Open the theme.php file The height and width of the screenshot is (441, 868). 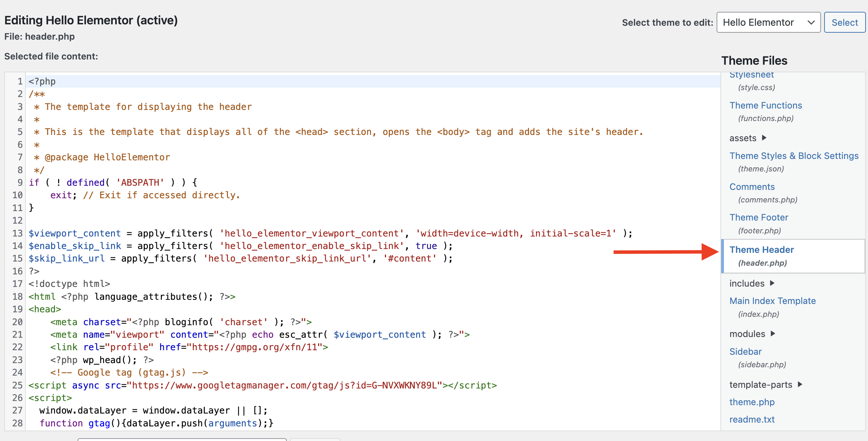tap(752, 402)
